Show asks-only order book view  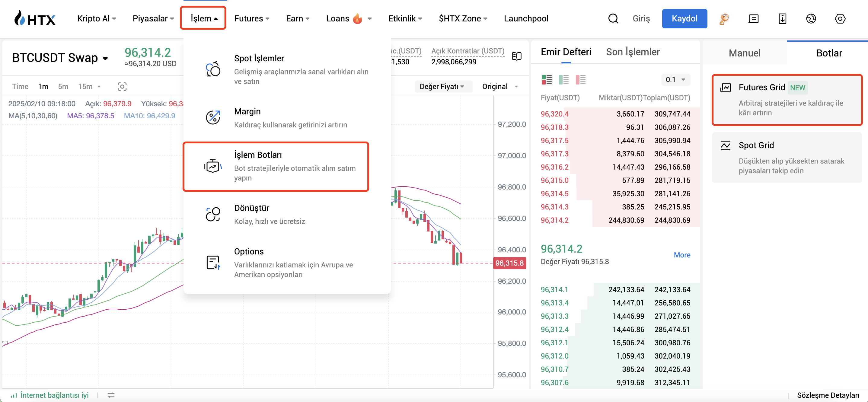click(x=580, y=80)
